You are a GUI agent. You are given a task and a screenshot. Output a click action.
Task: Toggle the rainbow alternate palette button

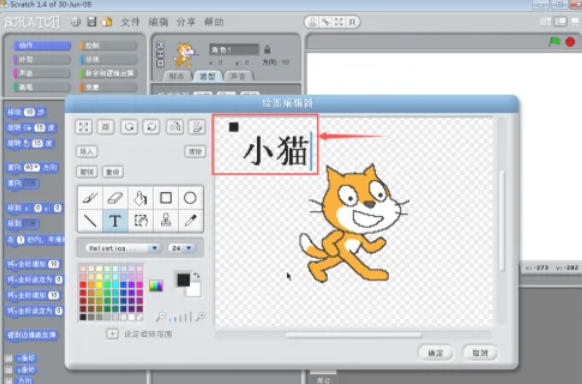coord(156,286)
